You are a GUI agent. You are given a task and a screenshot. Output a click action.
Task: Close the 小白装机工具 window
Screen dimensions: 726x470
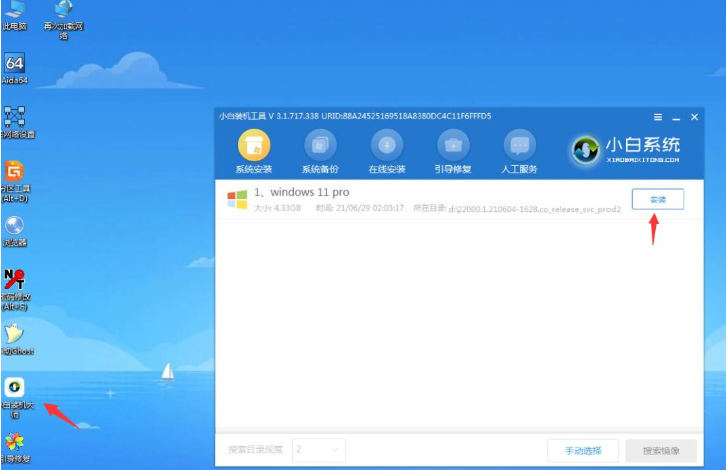point(694,117)
